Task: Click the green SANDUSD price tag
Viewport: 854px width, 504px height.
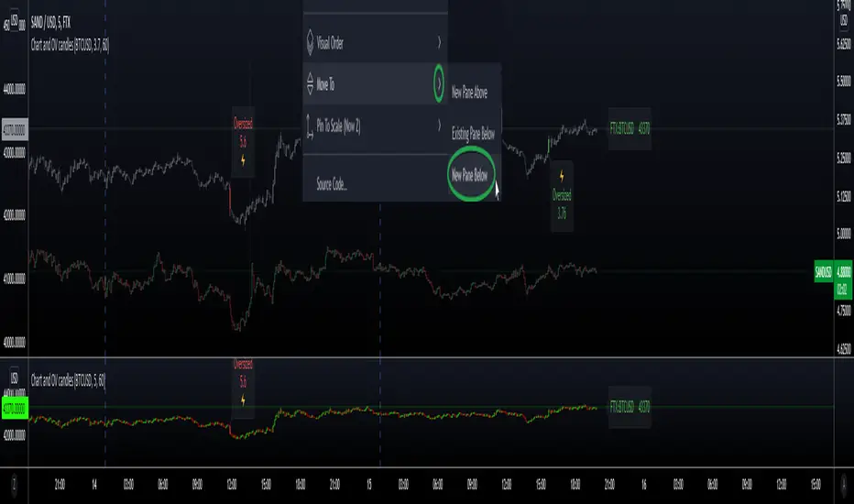Action: (824, 271)
